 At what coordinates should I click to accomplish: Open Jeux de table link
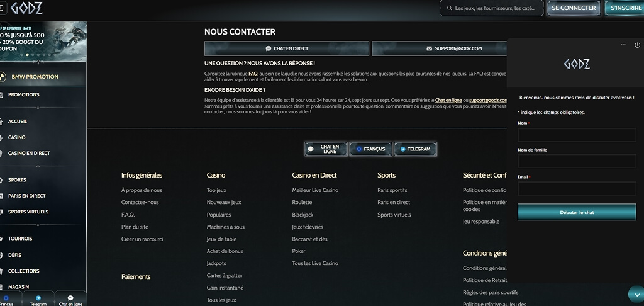click(221, 239)
